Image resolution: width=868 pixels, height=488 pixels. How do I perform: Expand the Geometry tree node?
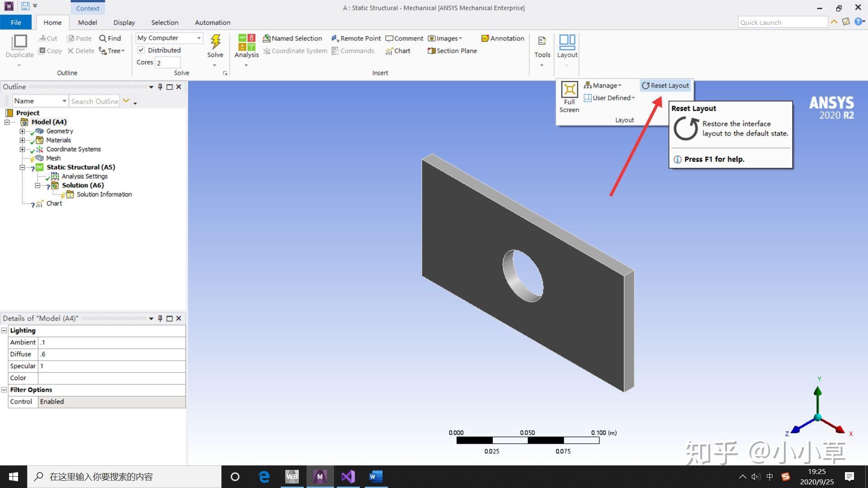click(22, 131)
